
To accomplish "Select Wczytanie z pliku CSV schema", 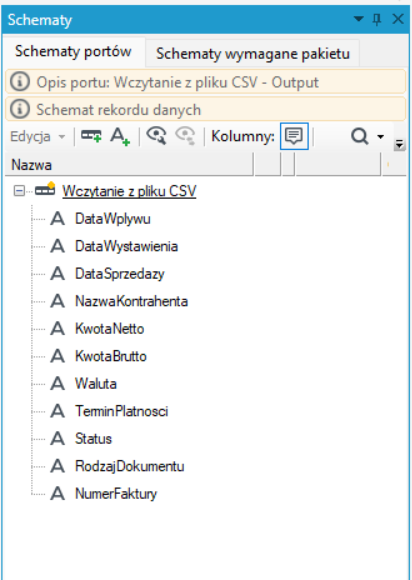I will click(x=129, y=191).
